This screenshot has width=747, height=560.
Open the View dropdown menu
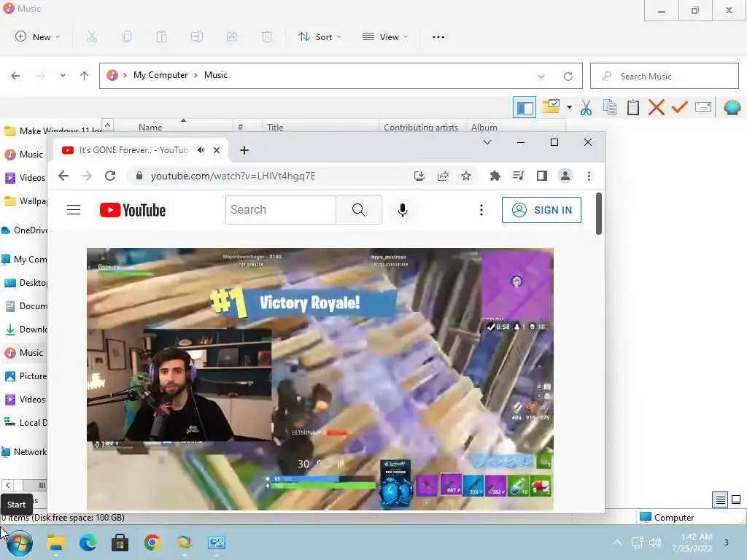tap(385, 36)
